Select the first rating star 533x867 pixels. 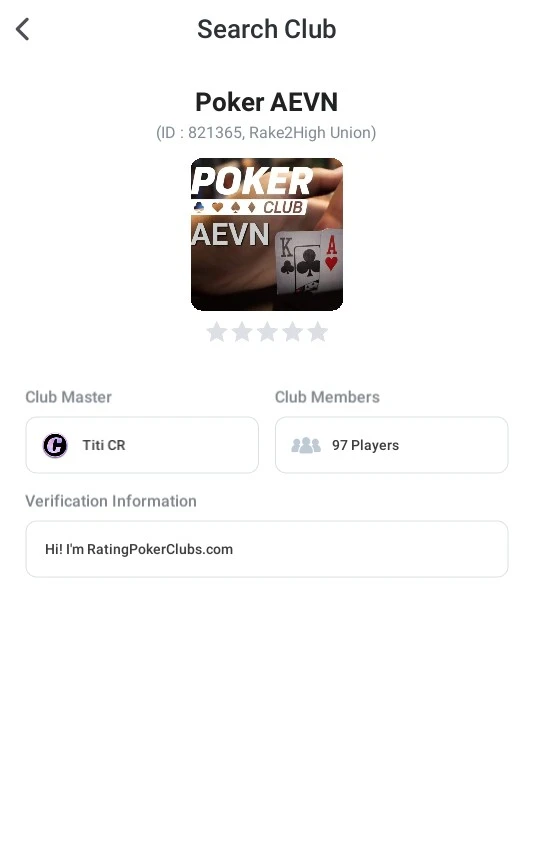click(x=217, y=332)
